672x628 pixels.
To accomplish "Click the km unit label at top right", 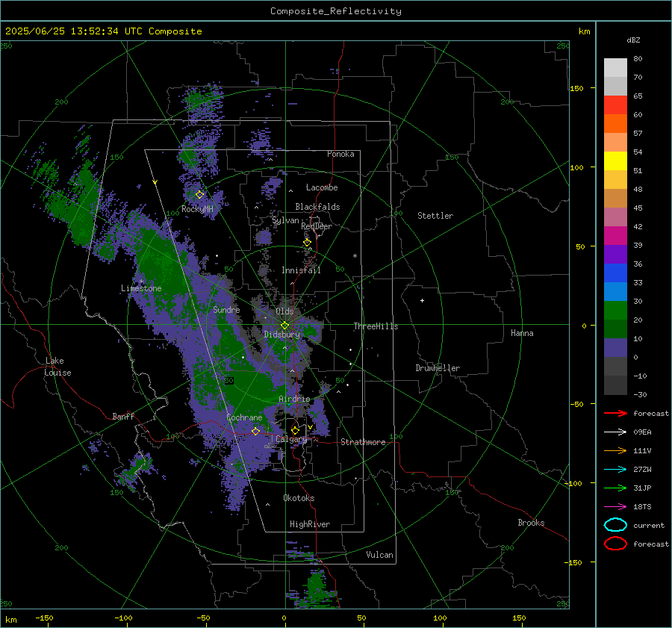I will (584, 31).
